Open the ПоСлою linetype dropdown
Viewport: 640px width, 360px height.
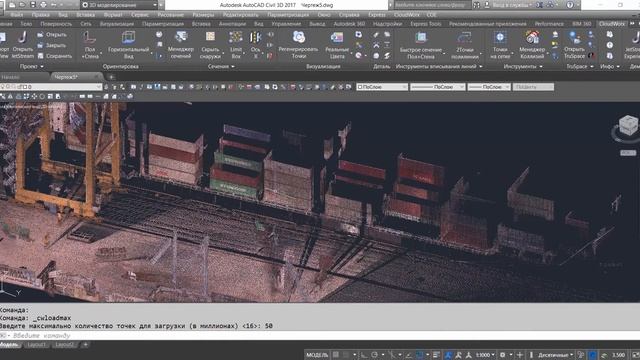pos(438,87)
